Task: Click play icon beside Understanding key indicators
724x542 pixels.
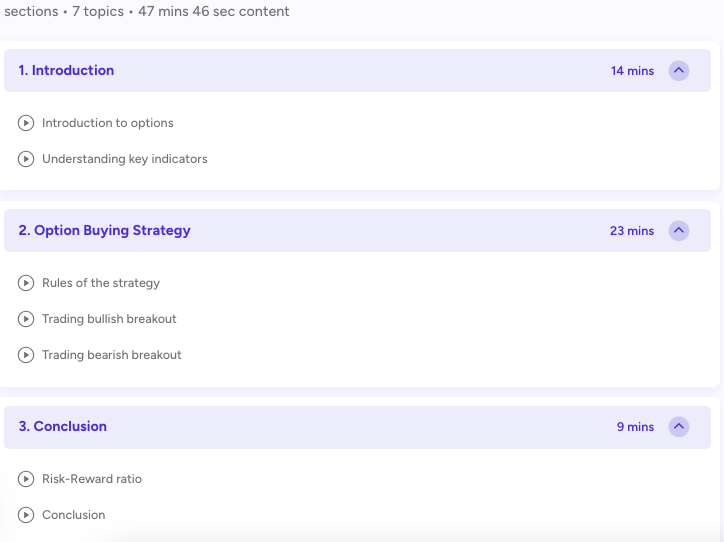Action: [26, 159]
